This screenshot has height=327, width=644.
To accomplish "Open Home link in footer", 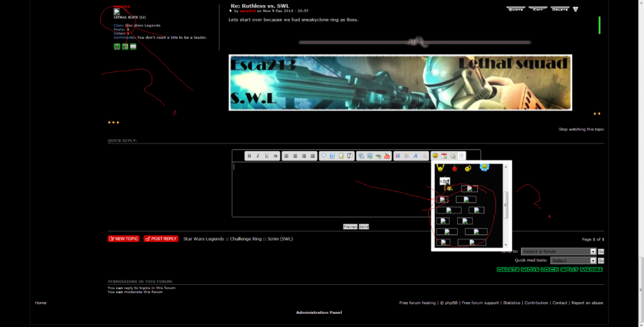I will click(41, 302).
